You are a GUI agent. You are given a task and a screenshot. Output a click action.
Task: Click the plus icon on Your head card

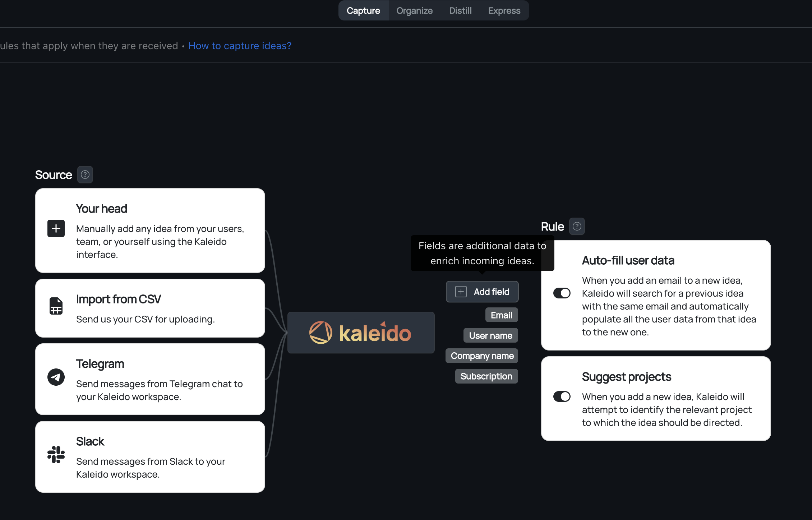click(x=56, y=228)
